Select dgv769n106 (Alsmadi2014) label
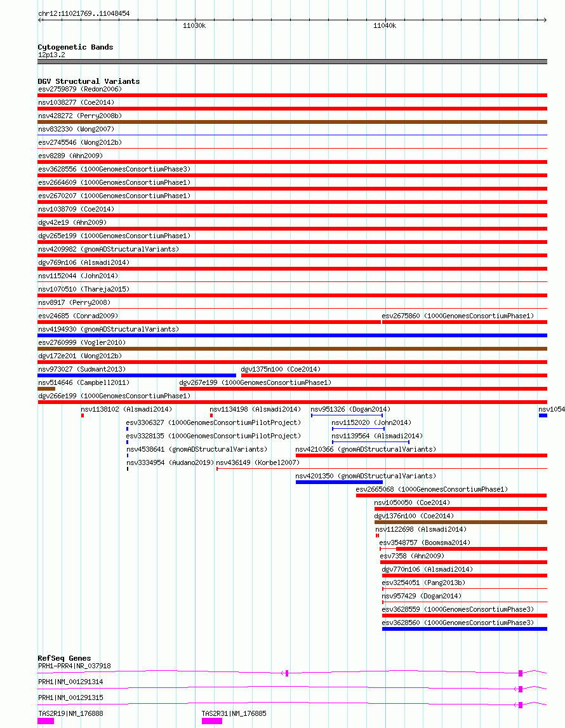565x728 pixels. 84,263
